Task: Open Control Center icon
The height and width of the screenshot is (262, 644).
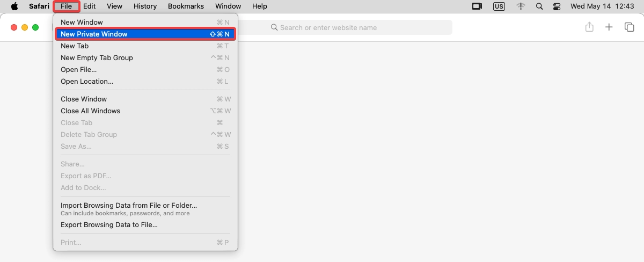Action: 557,6
